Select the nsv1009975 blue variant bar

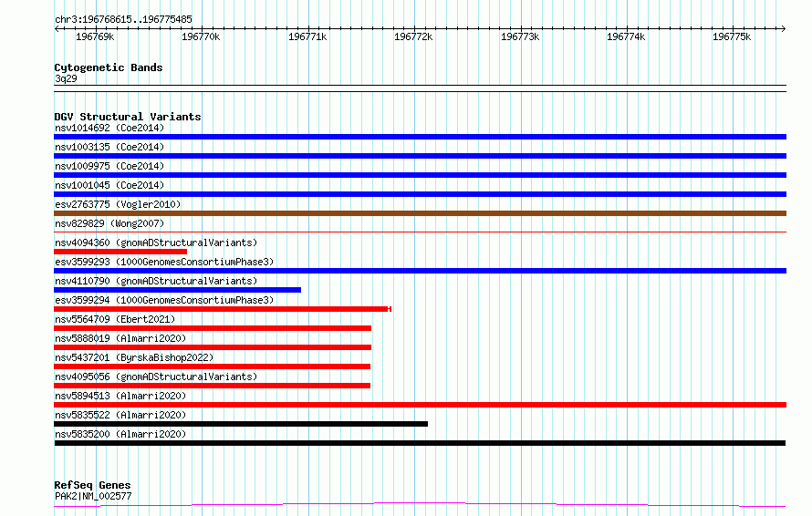click(420, 175)
